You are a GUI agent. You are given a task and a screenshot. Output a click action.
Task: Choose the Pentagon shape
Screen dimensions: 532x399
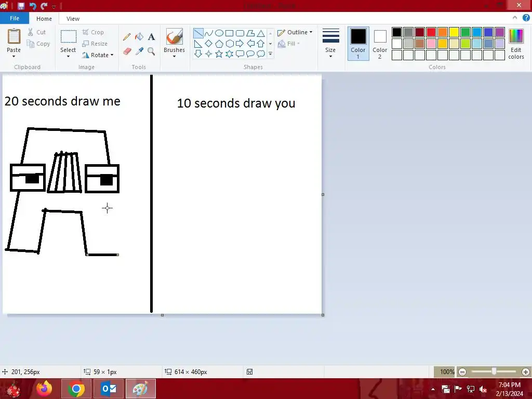pyautogui.click(x=219, y=44)
